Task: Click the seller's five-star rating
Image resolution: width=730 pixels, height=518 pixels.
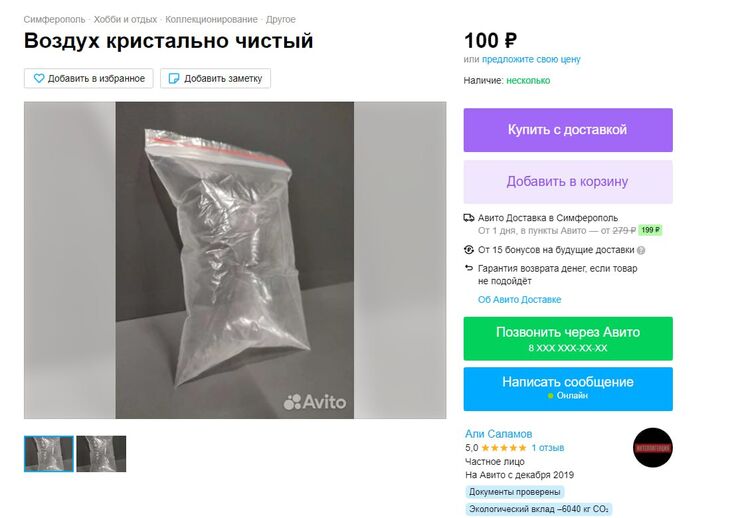Action: [x=504, y=448]
